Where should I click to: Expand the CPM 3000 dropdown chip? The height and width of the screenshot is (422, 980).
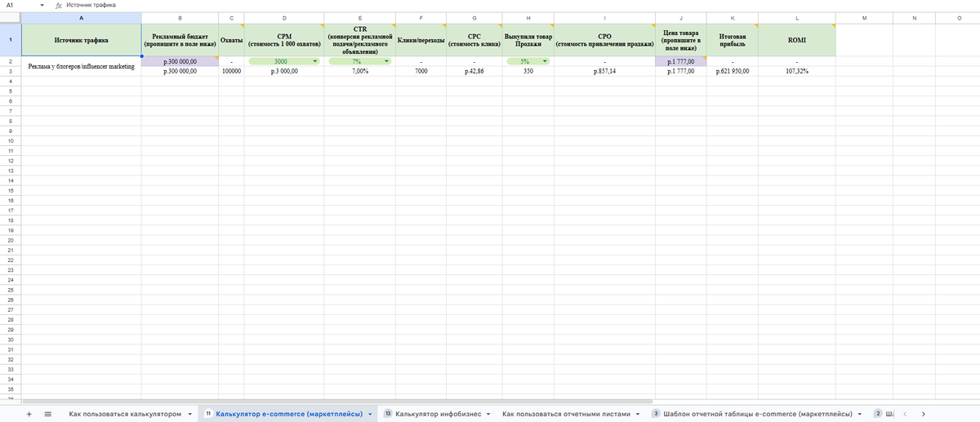285,61
